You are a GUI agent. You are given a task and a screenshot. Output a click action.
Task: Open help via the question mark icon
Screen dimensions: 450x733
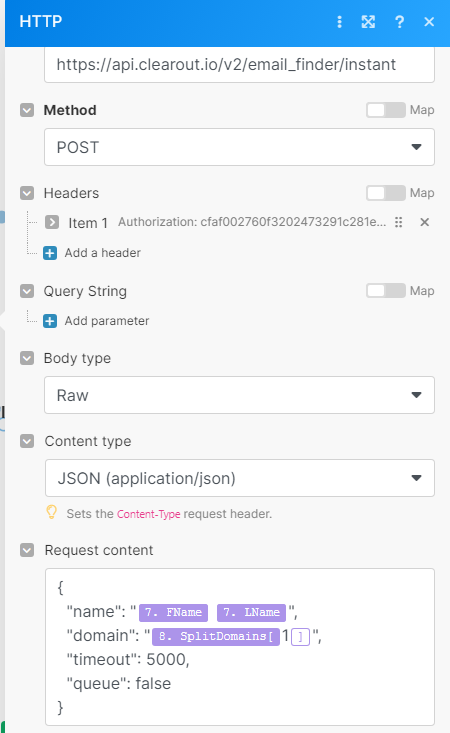pyautogui.click(x=400, y=22)
